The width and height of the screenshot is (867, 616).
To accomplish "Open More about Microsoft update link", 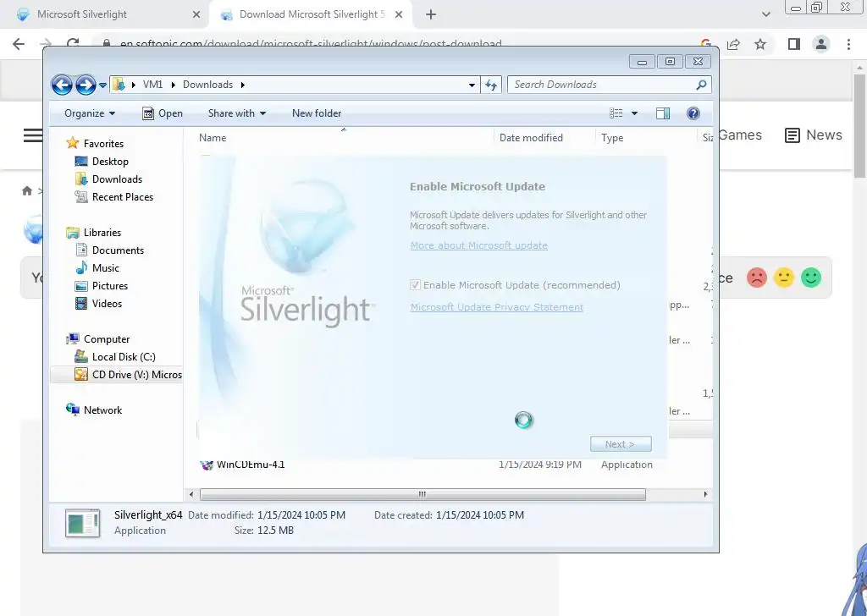I will click(479, 245).
